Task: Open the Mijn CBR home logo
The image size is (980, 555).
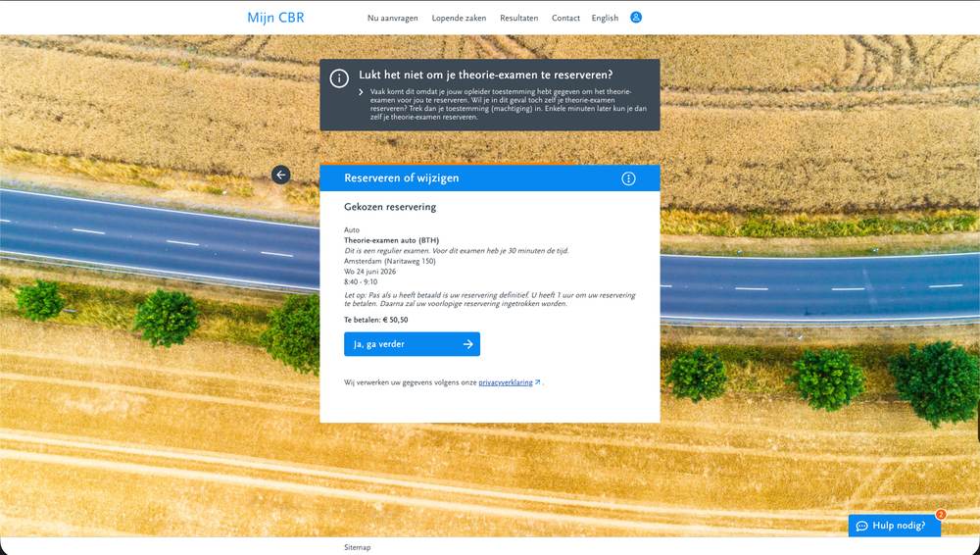Action: pyautogui.click(x=275, y=18)
